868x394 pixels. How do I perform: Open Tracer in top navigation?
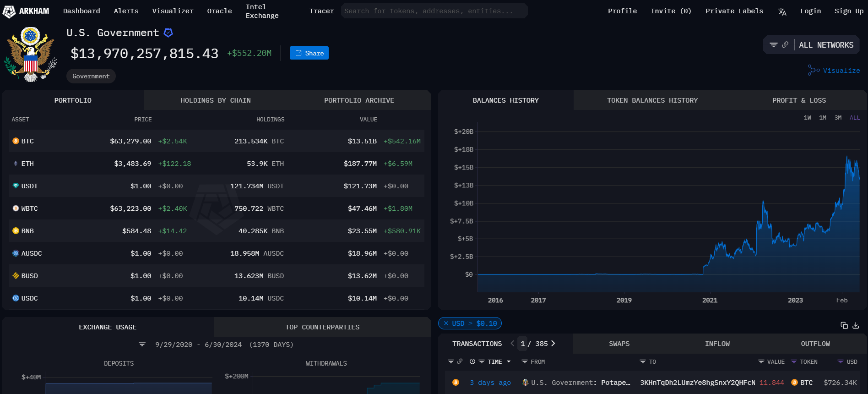click(321, 11)
